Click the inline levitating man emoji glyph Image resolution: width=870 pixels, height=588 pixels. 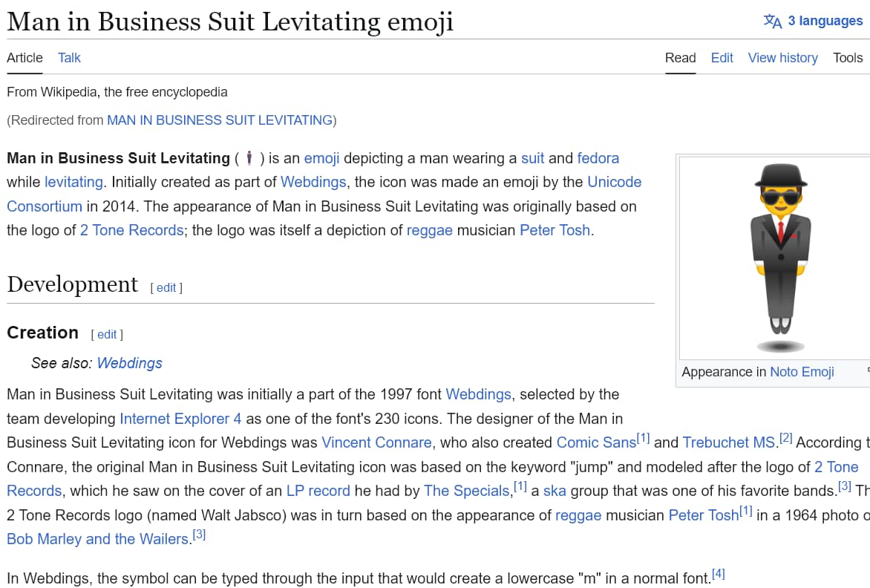click(249, 158)
